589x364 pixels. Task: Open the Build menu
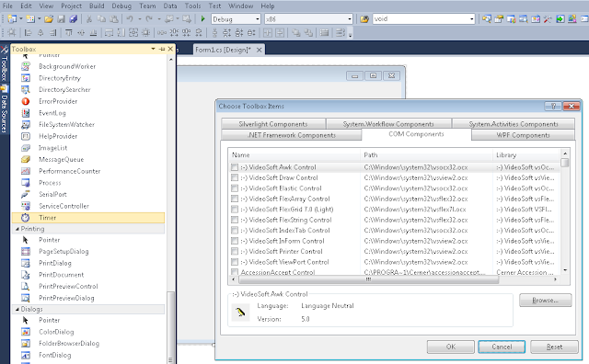(97, 6)
